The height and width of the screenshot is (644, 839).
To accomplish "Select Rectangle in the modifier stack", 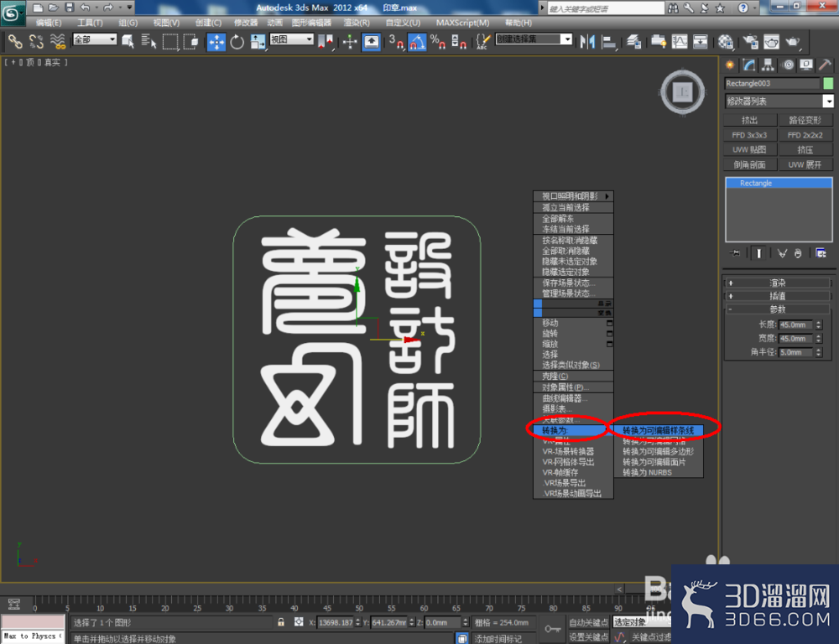I will 779,183.
